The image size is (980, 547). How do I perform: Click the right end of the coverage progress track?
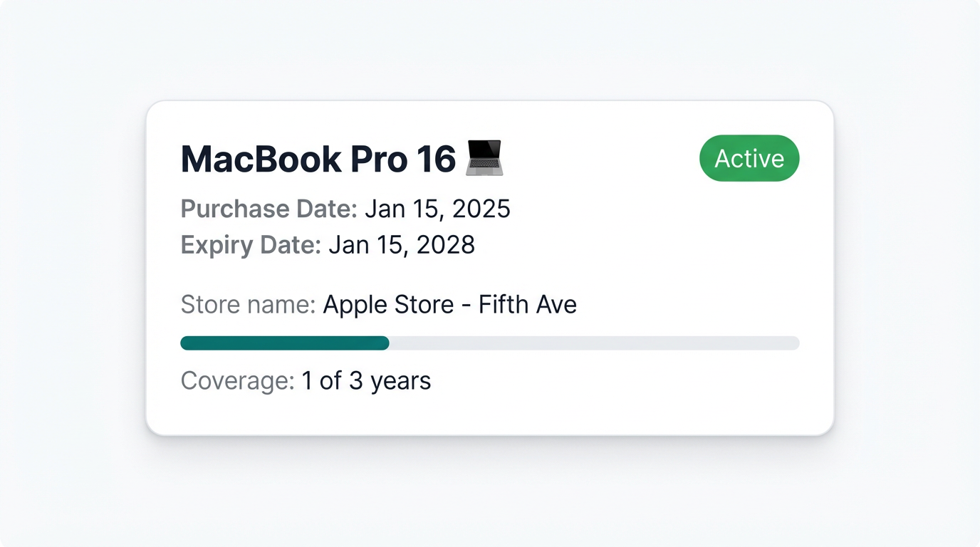[x=793, y=343]
